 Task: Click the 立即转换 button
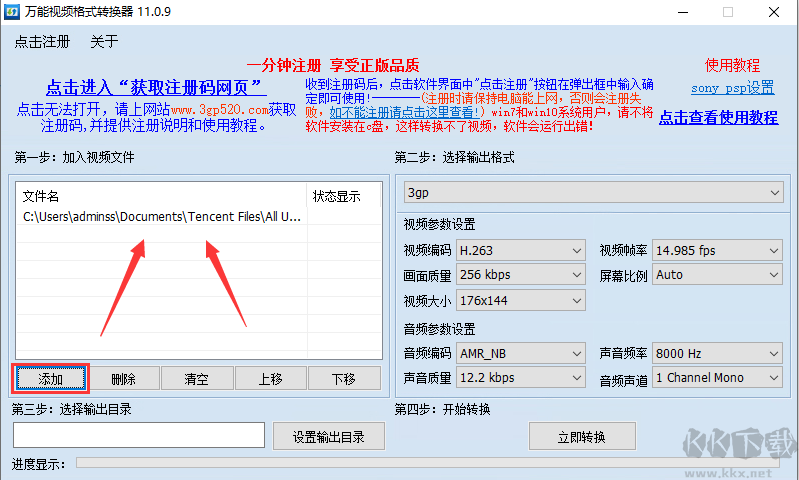click(582, 437)
